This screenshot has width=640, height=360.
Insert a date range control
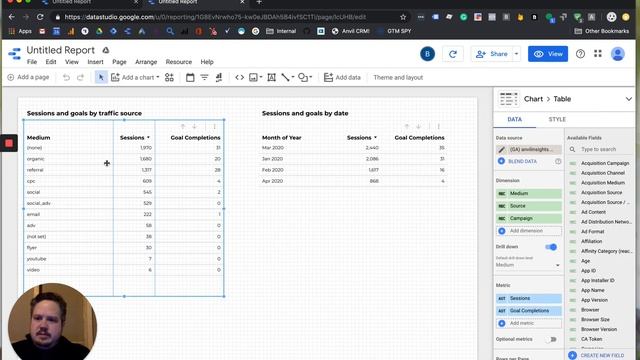190,77
